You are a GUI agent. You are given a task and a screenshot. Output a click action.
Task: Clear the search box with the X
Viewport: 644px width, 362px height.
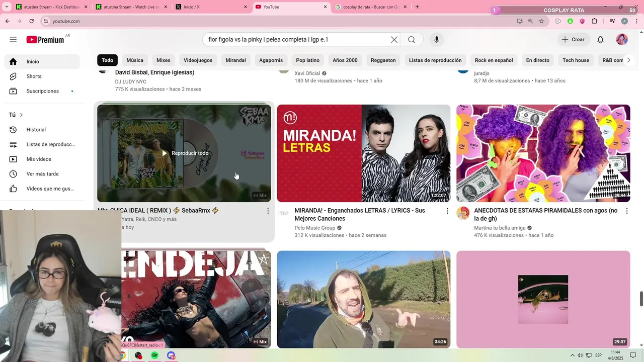(394, 40)
